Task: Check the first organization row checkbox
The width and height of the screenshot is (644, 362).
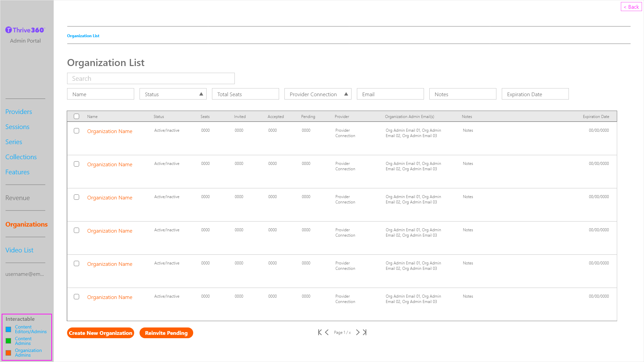Action: click(x=76, y=131)
